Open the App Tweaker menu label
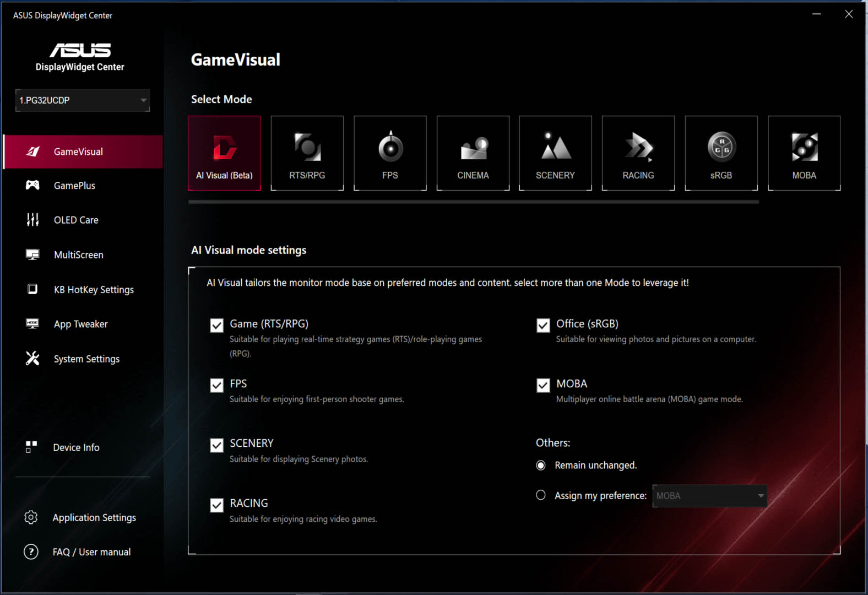 click(81, 324)
